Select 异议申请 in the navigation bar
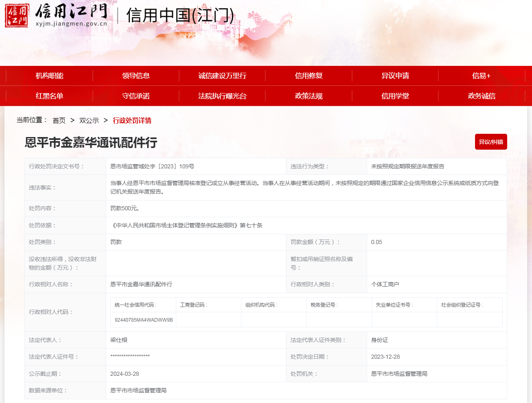The image size is (532, 403). click(x=395, y=76)
